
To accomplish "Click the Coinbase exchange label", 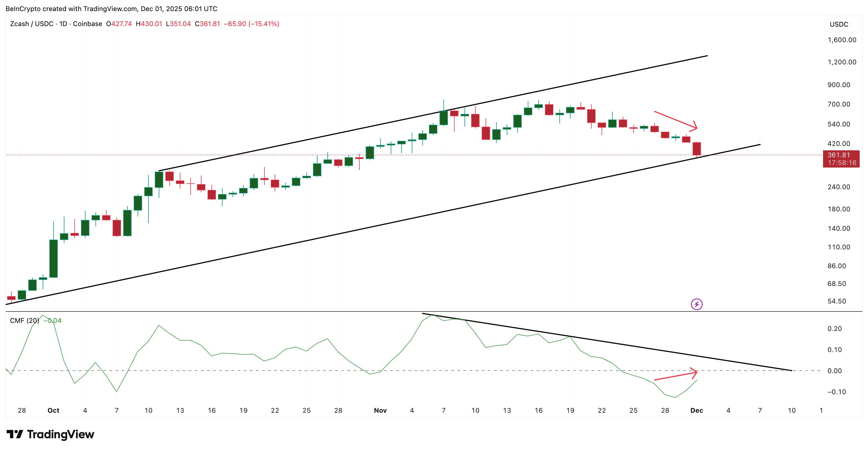I will click(x=88, y=24).
